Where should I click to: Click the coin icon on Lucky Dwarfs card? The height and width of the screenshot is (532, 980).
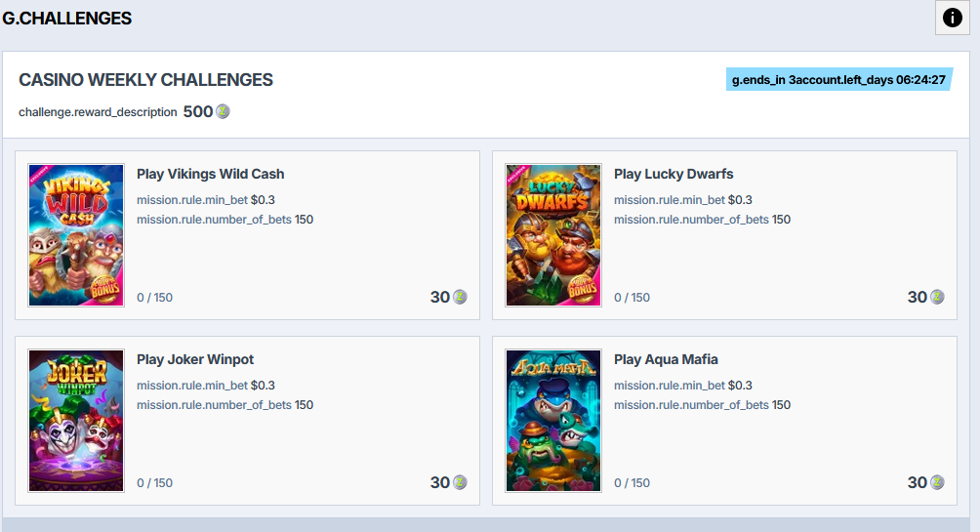[937, 297]
